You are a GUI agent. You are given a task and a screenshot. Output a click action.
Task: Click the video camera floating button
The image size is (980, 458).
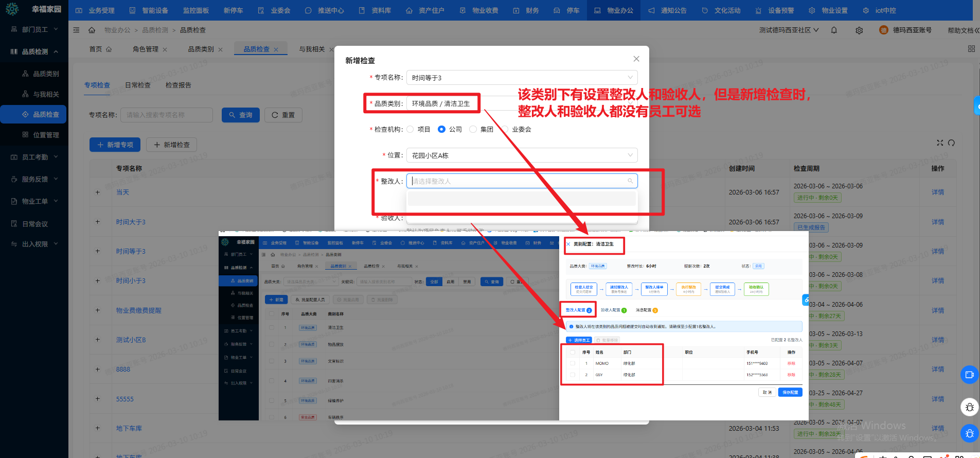(x=969, y=375)
